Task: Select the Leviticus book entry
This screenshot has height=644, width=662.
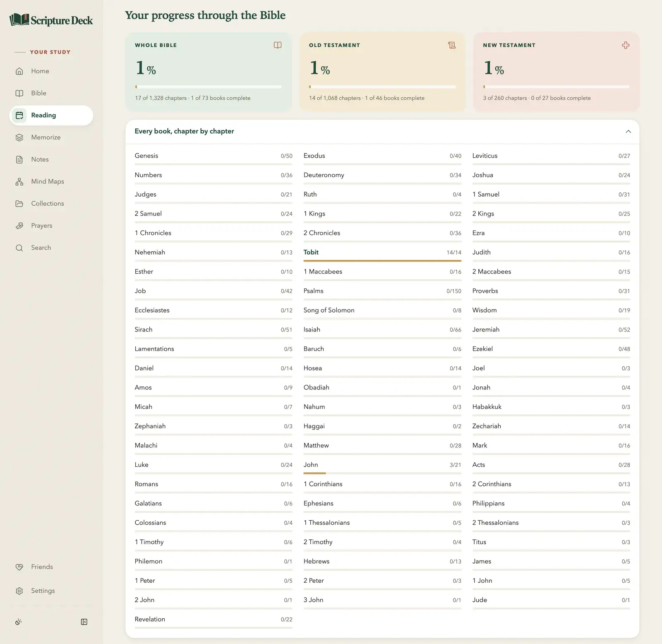Action: 551,158
